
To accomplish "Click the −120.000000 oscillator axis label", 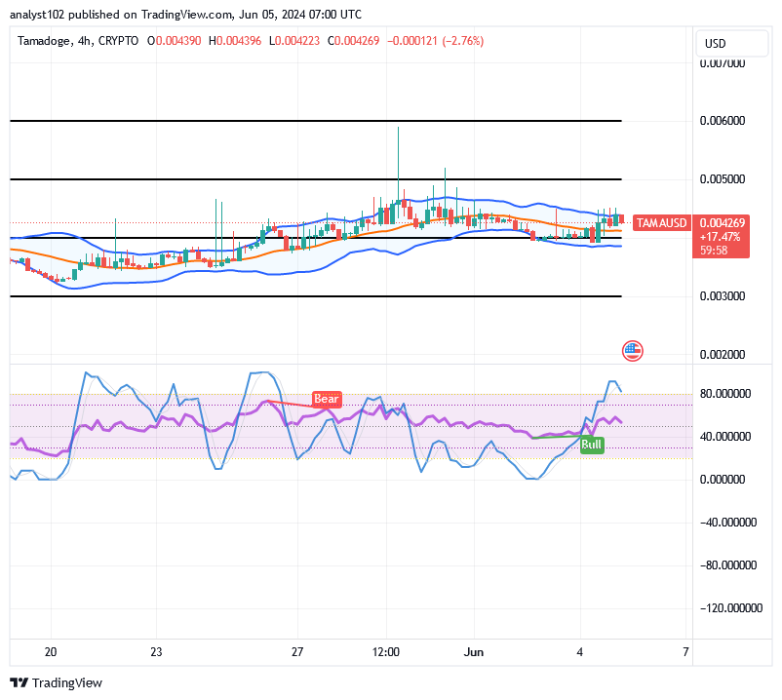I will 731,608.
